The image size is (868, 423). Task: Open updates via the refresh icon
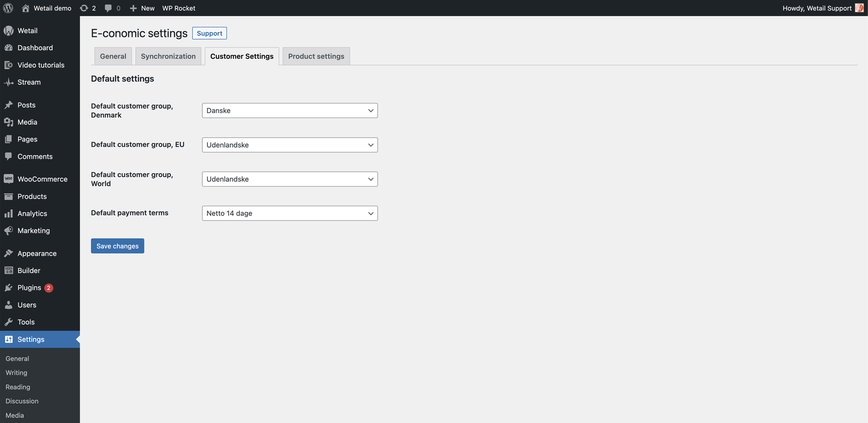[x=84, y=8]
